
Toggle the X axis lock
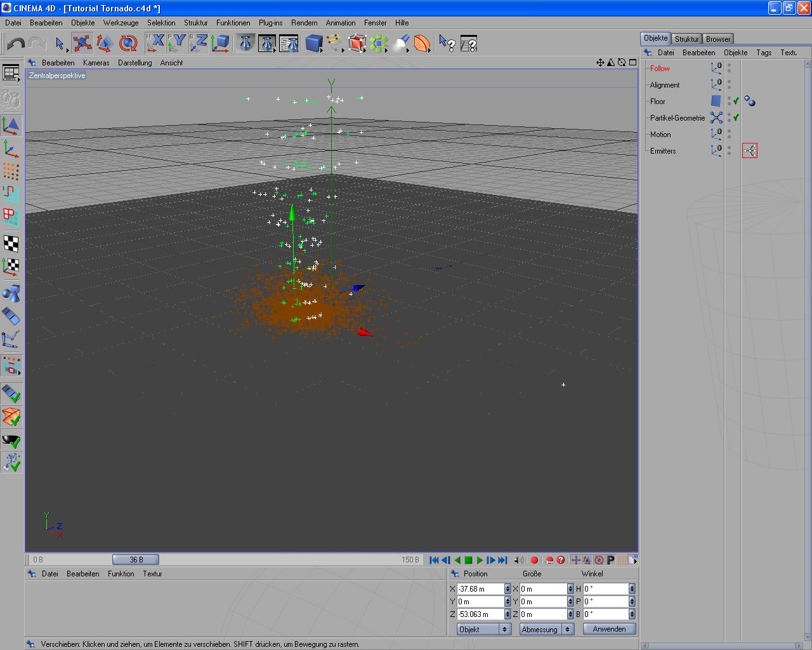point(155,43)
